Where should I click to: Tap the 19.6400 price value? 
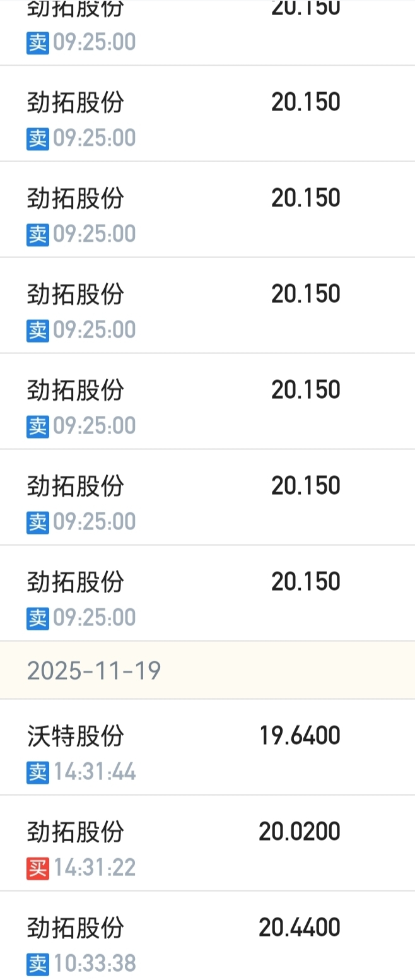300,736
